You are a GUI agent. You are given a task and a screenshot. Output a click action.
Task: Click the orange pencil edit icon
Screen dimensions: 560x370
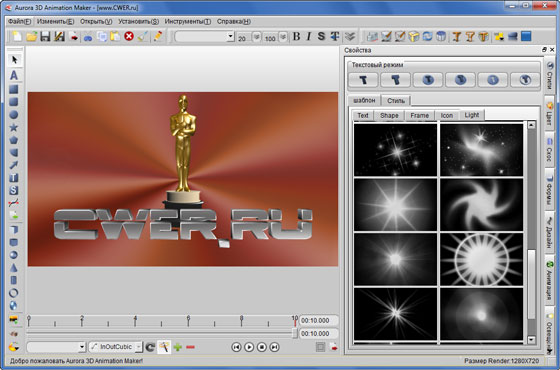158,36
